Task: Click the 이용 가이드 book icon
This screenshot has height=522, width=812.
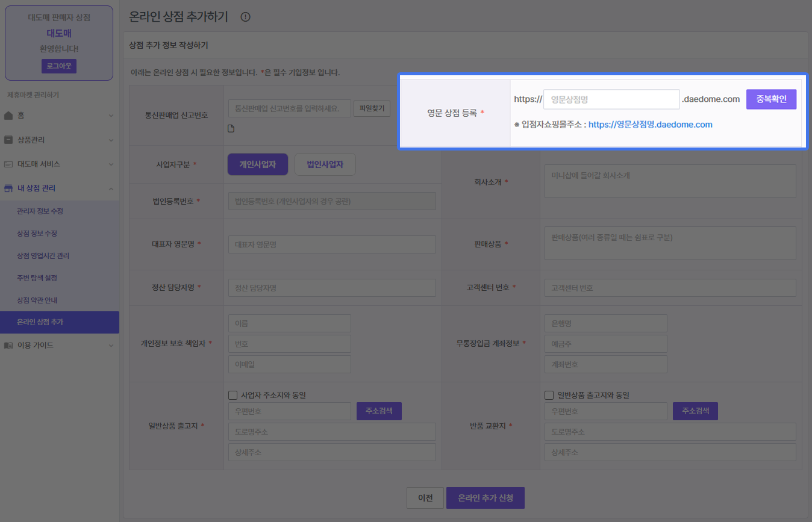Action: coord(8,346)
